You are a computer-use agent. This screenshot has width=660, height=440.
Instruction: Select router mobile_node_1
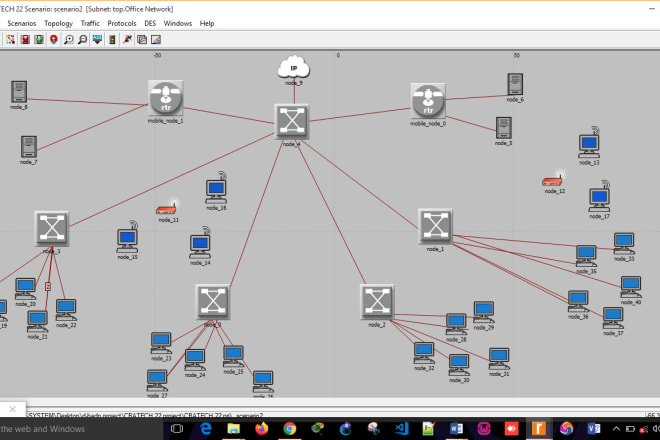pyautogui.click(x=166, y=98)
